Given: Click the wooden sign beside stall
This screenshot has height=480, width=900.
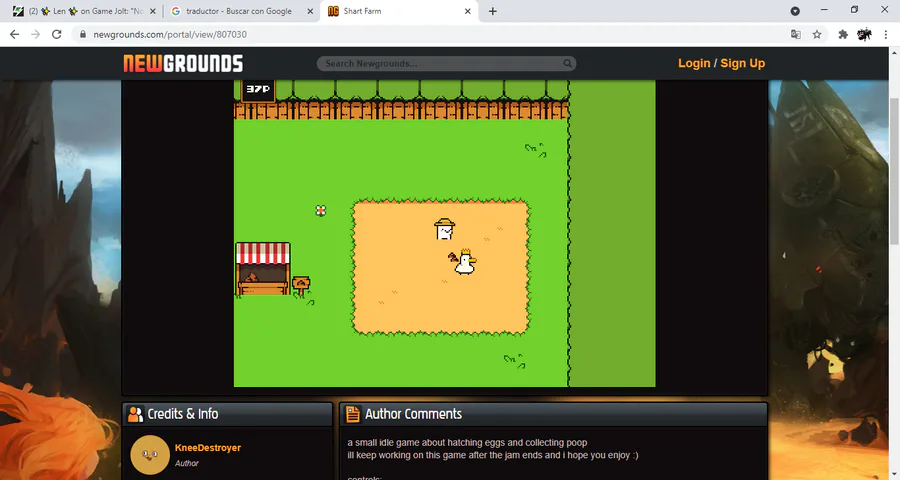Looking at the screenshot, I should pyautogui.click(x=301, y=285).
